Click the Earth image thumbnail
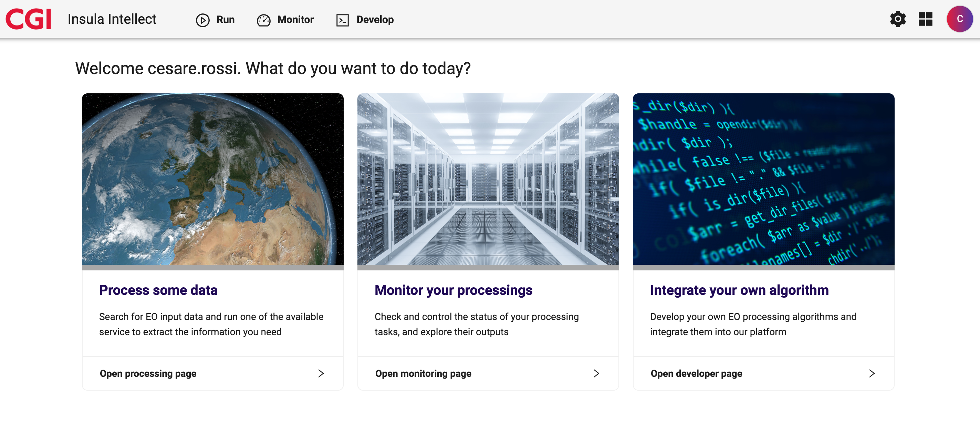This screenshot has width=980, height=423. 213,179
